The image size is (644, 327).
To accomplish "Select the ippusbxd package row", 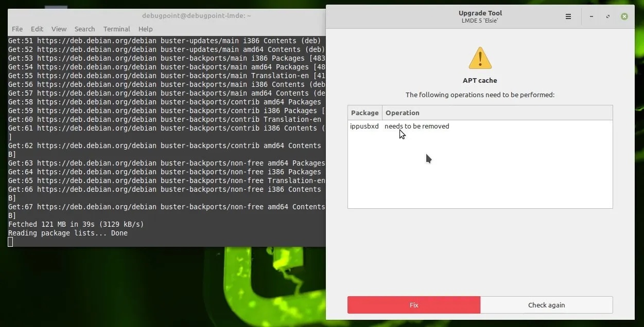I will [364, 126].
